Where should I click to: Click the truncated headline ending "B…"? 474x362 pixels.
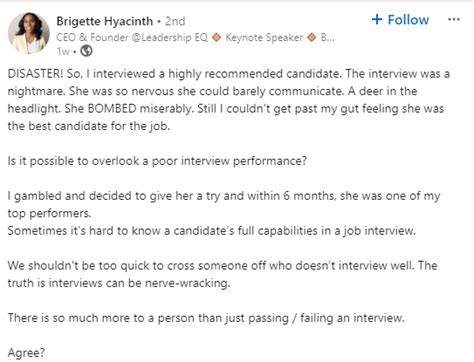(328, 37)
